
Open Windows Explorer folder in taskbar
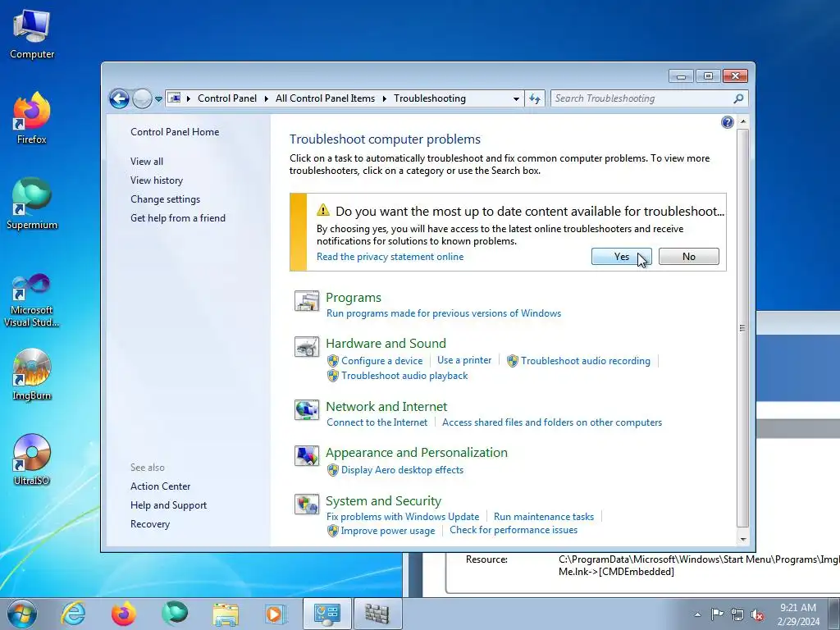[226, 614]
